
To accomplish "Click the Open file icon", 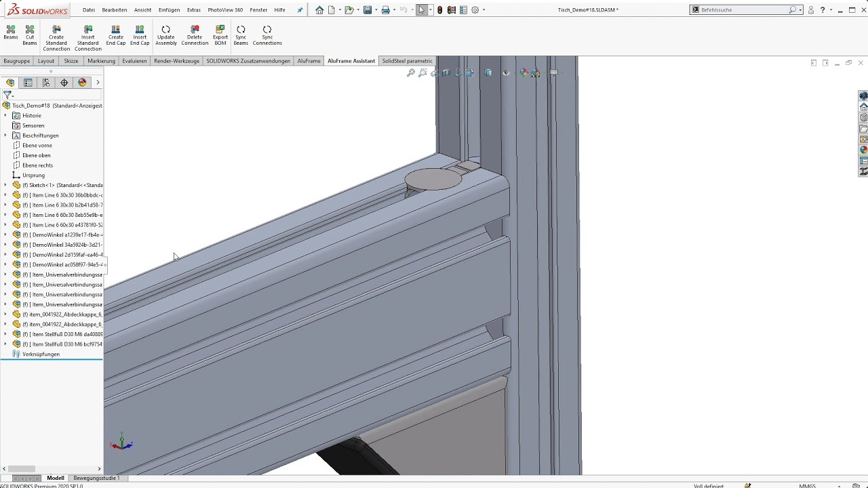I will [x=349, y=10].
